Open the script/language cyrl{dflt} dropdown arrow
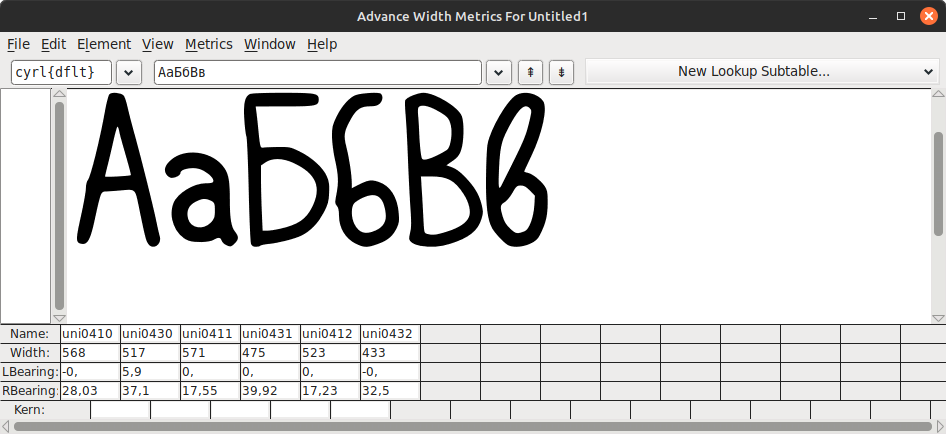The width and height of the screenshot is (946, 434). pyautogui.click(x=129, y=72)
